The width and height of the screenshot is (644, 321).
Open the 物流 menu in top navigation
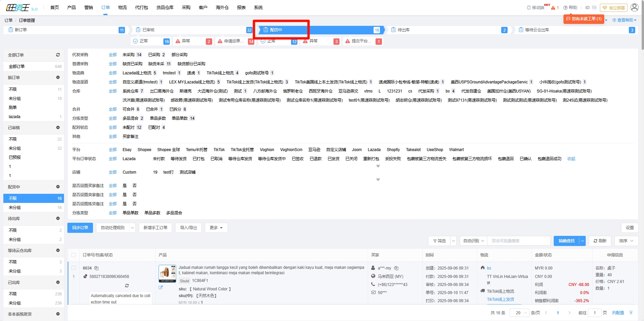pos(122,7)
